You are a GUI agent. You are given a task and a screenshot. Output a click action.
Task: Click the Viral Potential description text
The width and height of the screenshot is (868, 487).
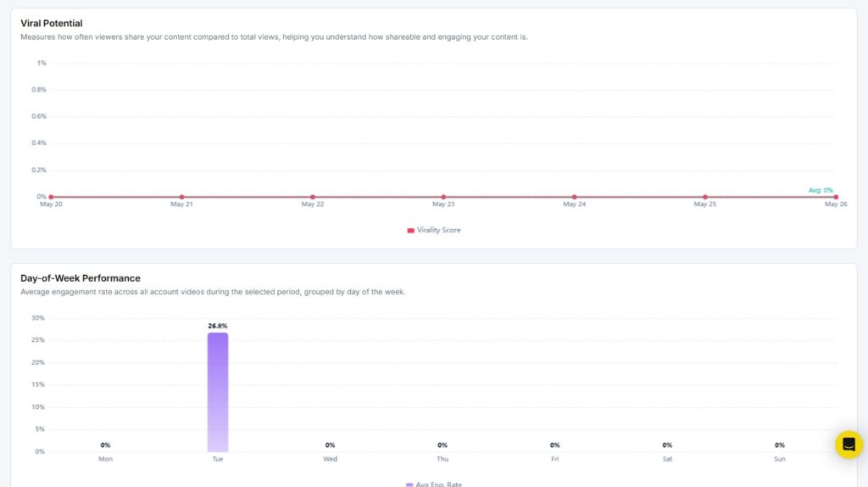click(x=274, y=37)
